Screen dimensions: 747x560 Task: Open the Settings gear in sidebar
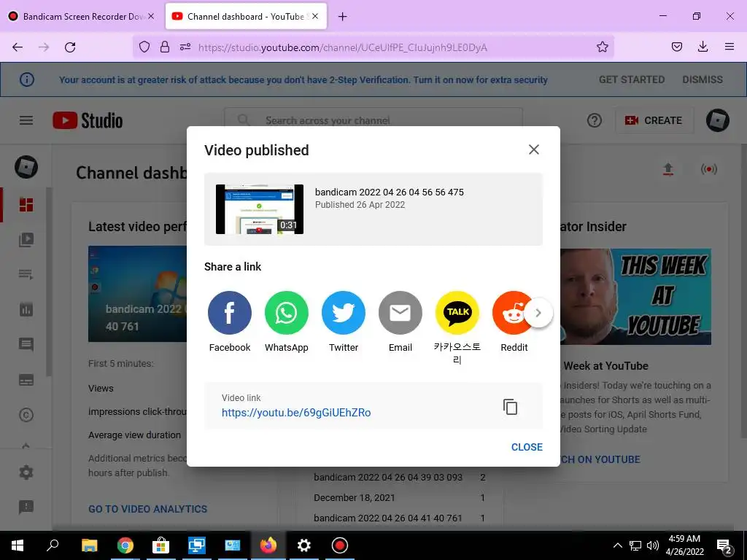pyautogui.click(x=26, y=472)
